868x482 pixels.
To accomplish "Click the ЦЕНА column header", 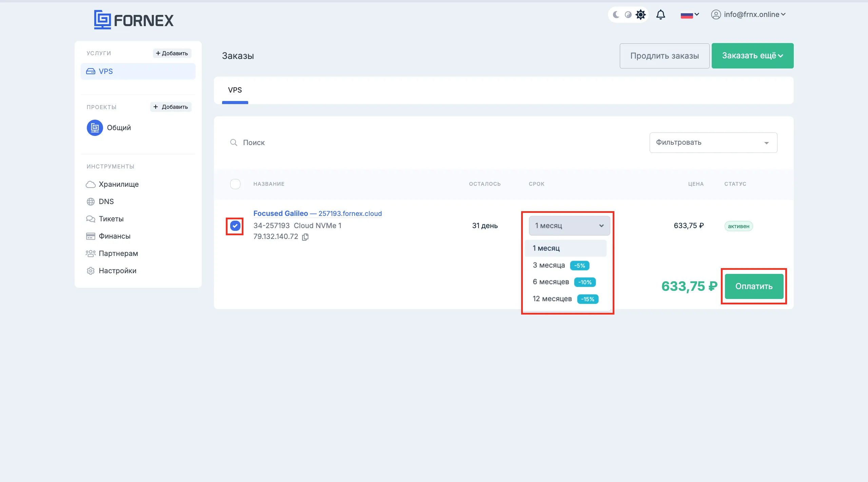I will click(696, 184).
